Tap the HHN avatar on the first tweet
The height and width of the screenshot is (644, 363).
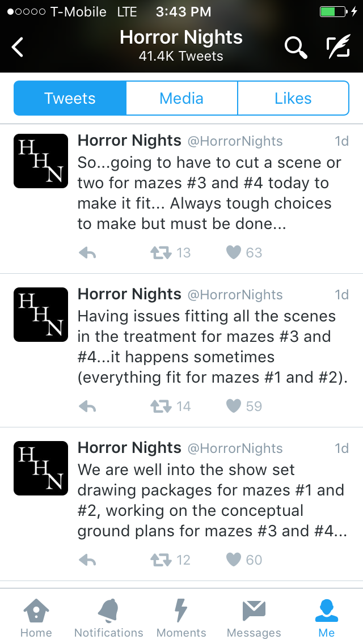(x=40, y=161)
